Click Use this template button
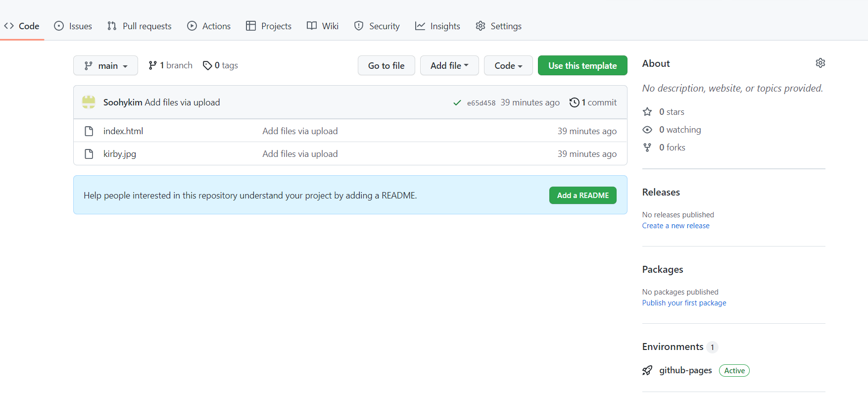Screen dimensions: 868x397 (582, 65)
